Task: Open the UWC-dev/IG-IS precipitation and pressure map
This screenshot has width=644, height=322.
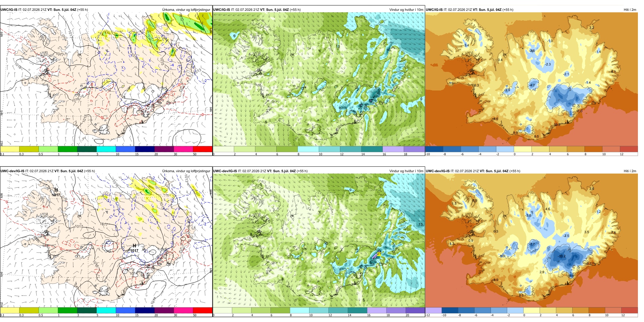Action: point(106,241)
